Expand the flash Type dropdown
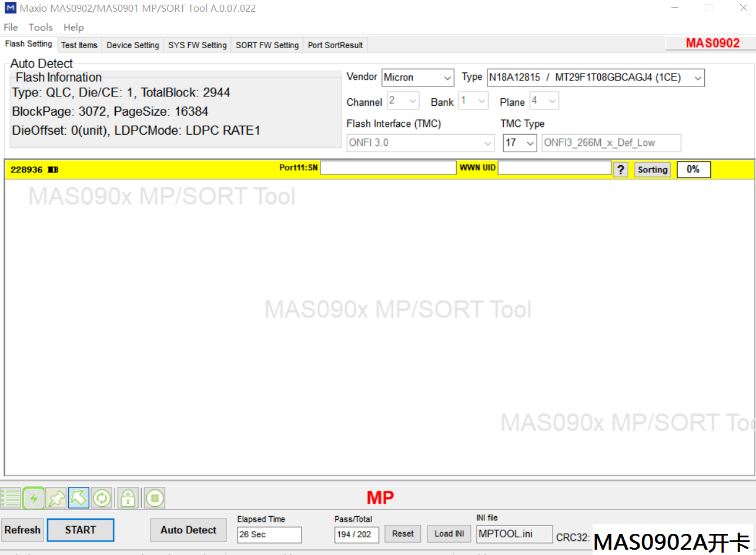The height and width of the screenshot is (555, 756). [x=596, y=78]
